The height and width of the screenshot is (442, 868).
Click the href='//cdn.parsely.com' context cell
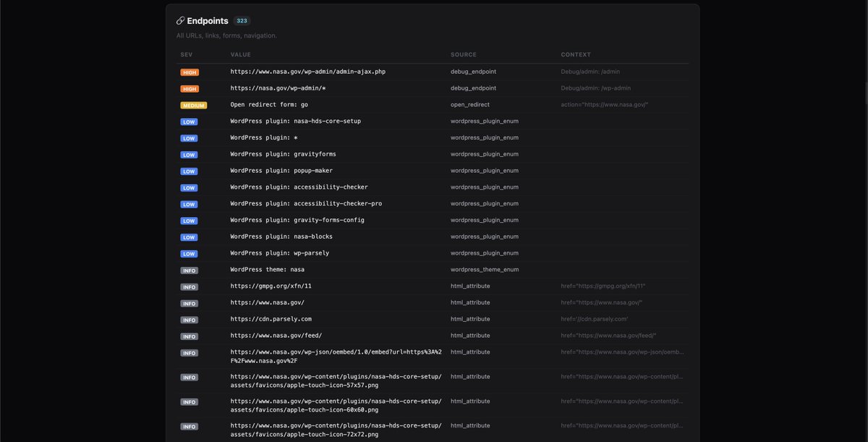click(595, 319)
